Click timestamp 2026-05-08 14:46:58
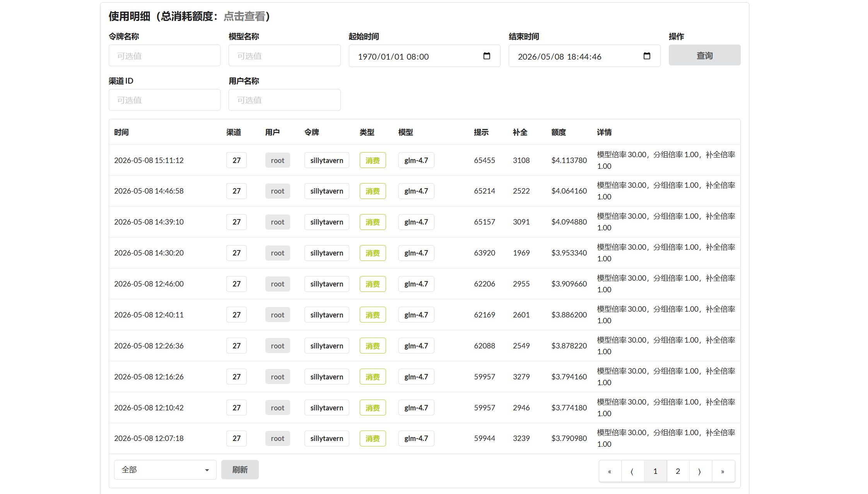 (x=149, y=191)
